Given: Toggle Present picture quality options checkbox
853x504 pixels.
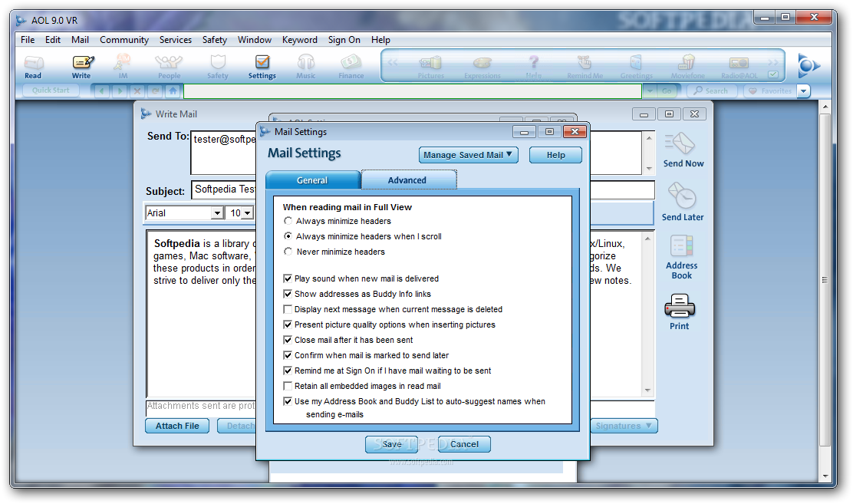Looking at the screenshot, I should 288,324.
